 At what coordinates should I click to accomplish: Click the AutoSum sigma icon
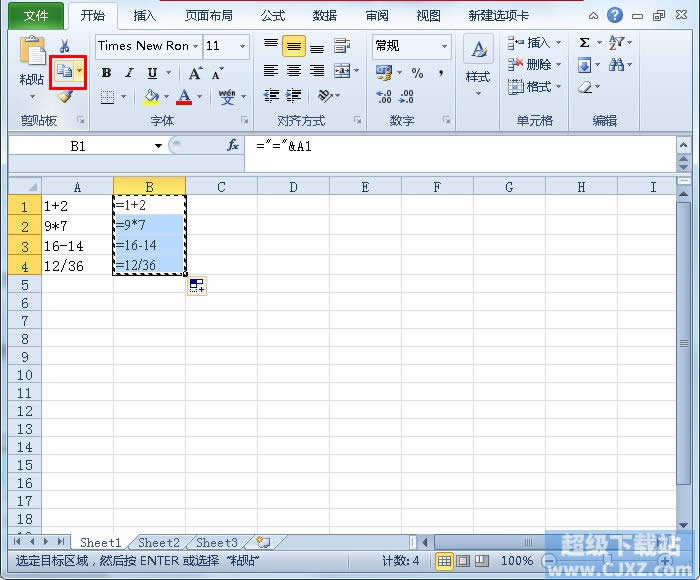coord(584,43)
